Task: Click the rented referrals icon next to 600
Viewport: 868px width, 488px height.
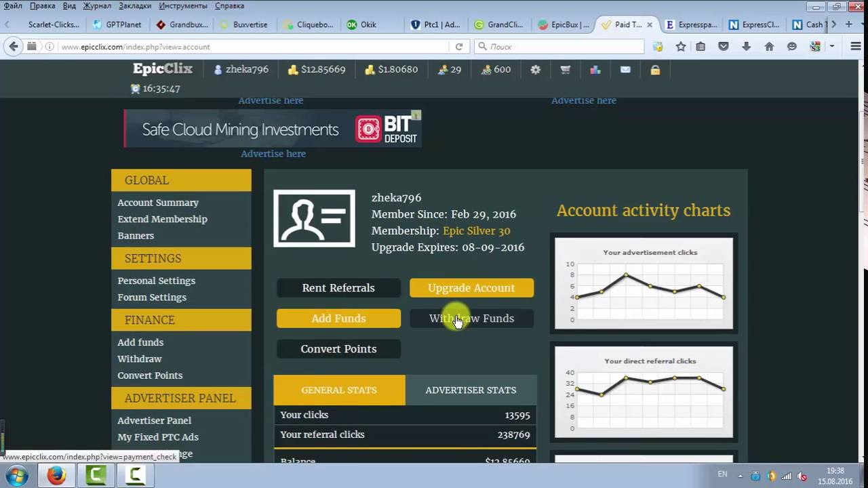Action: click(x=486, y=69)
